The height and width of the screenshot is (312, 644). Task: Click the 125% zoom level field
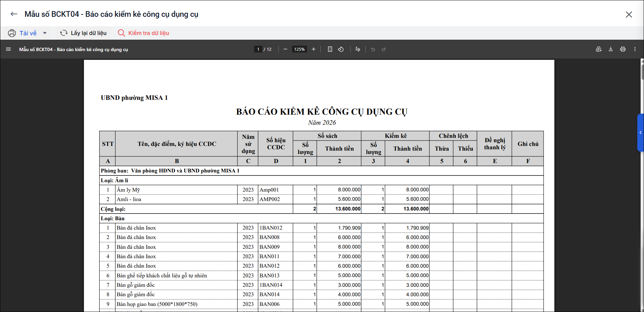click(x=299, y=49)
